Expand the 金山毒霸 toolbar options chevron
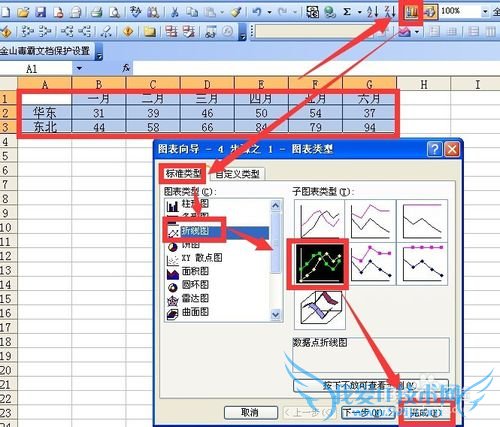The width and height of the screenshot is (500, 427). pos(99,52)
